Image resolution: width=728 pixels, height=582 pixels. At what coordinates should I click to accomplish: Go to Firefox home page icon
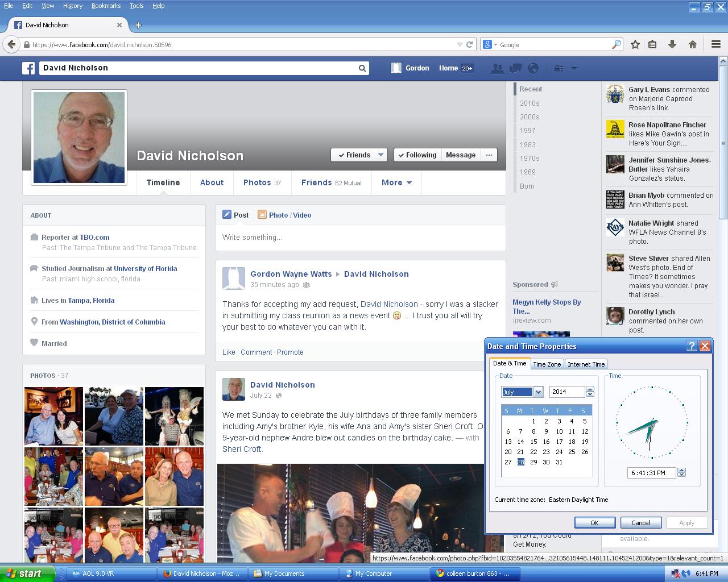coord(692,44)
